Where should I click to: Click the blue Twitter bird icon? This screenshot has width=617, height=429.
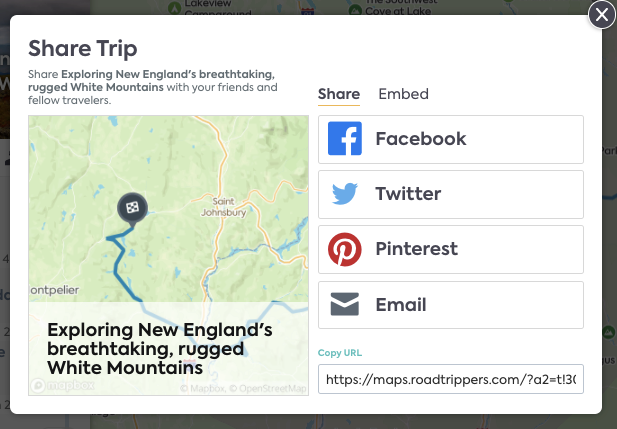pyautogui.click(x=345, y=194)
